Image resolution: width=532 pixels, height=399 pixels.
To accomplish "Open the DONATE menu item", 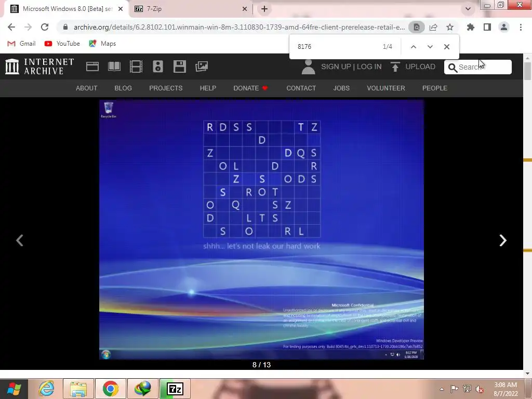I will click(250, 88).
